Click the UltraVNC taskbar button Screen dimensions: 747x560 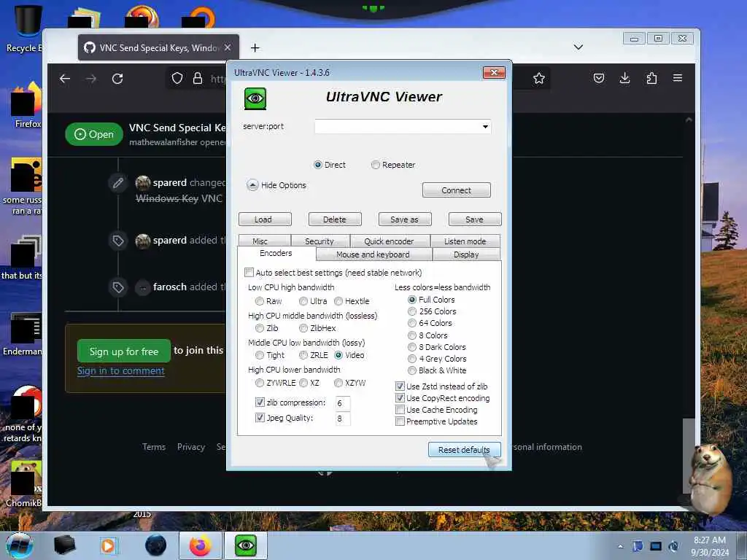point(246,545)
